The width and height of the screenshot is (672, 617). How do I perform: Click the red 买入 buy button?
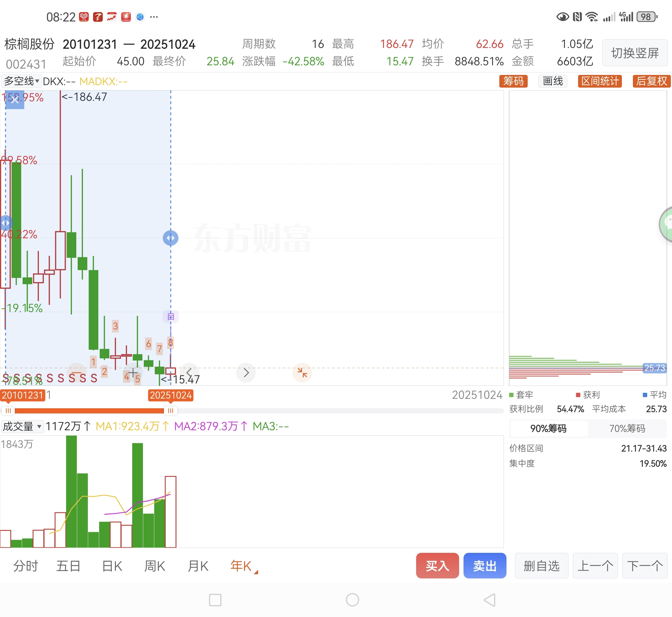coord(437,566)
